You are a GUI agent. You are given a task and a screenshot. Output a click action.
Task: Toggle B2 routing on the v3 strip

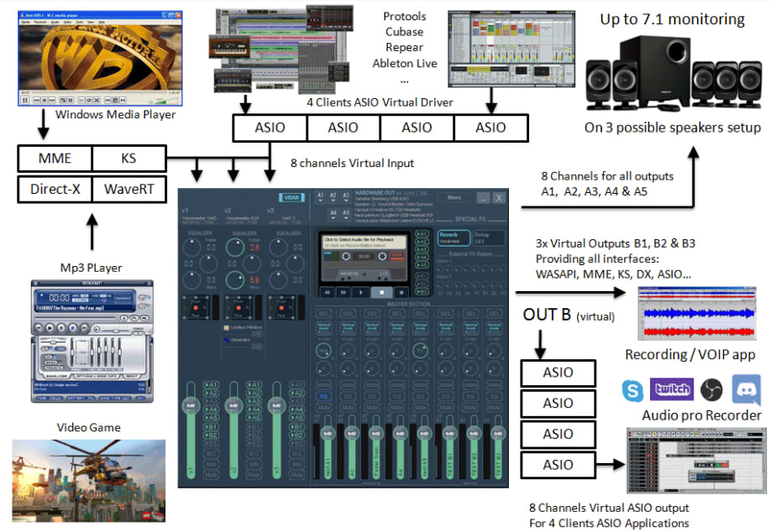[297, 436]
